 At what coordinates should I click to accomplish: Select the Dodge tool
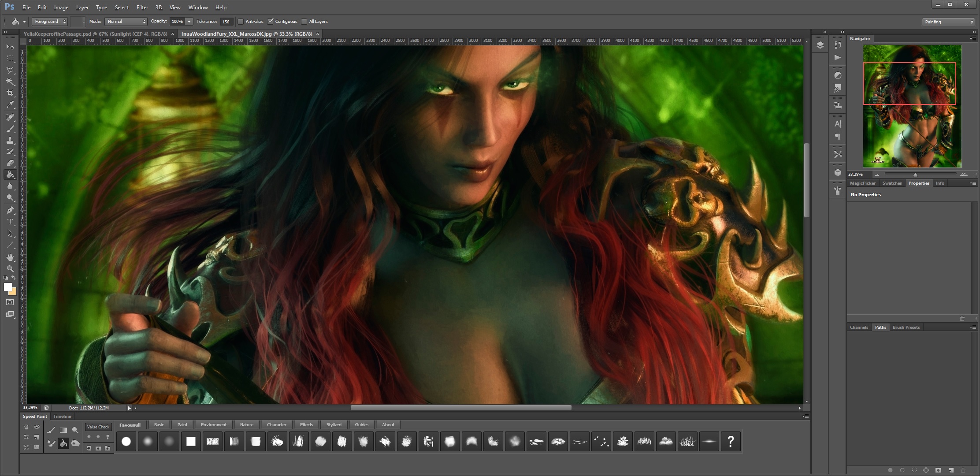[x=10, y=198]
